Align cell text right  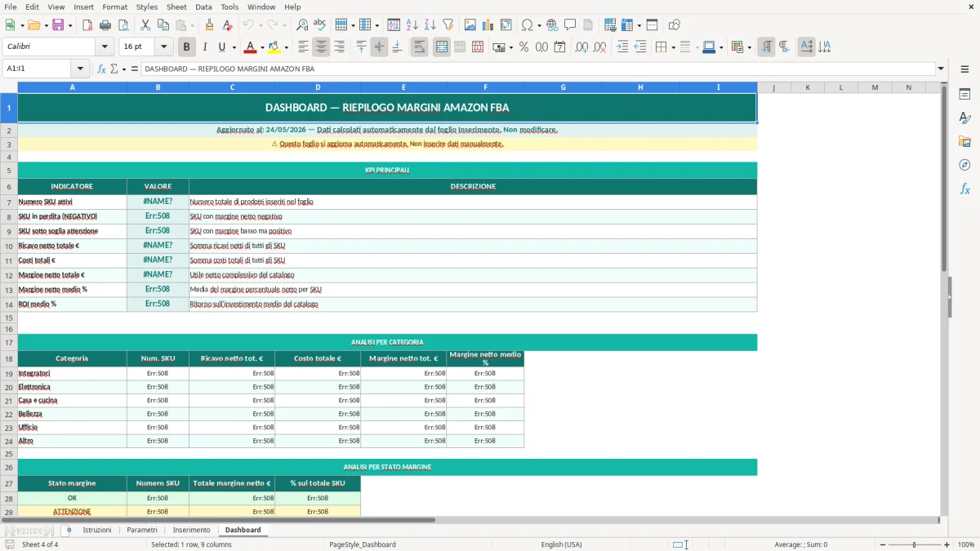click(x=339, y=47)
